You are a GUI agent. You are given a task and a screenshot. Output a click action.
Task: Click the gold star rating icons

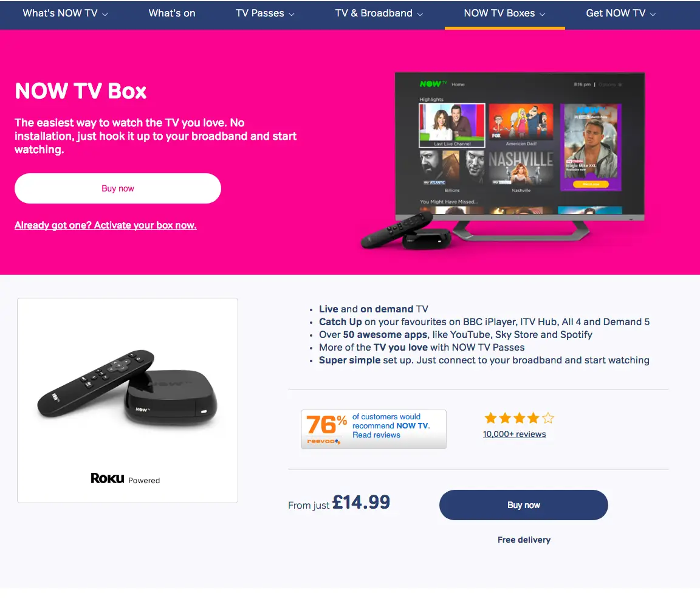(x=519, y=419)
